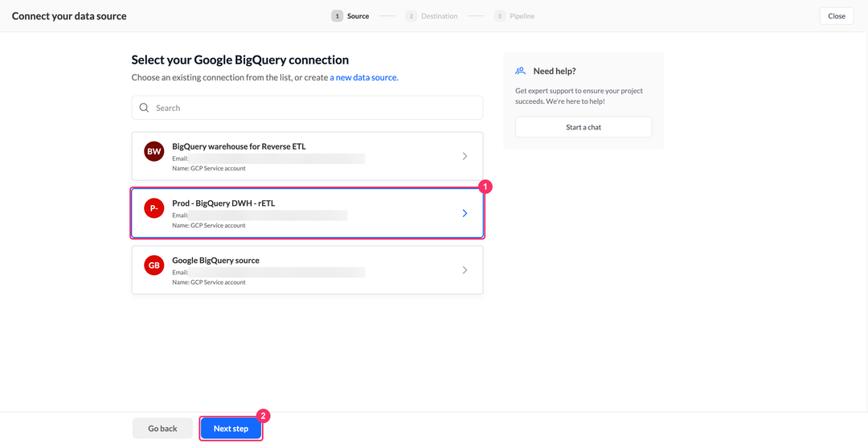Image resolution: width=868 pixels, height=444 pixels.
Task: Open chevron on BigQuery warehouse for Reverse ETL
Action: 465,156
